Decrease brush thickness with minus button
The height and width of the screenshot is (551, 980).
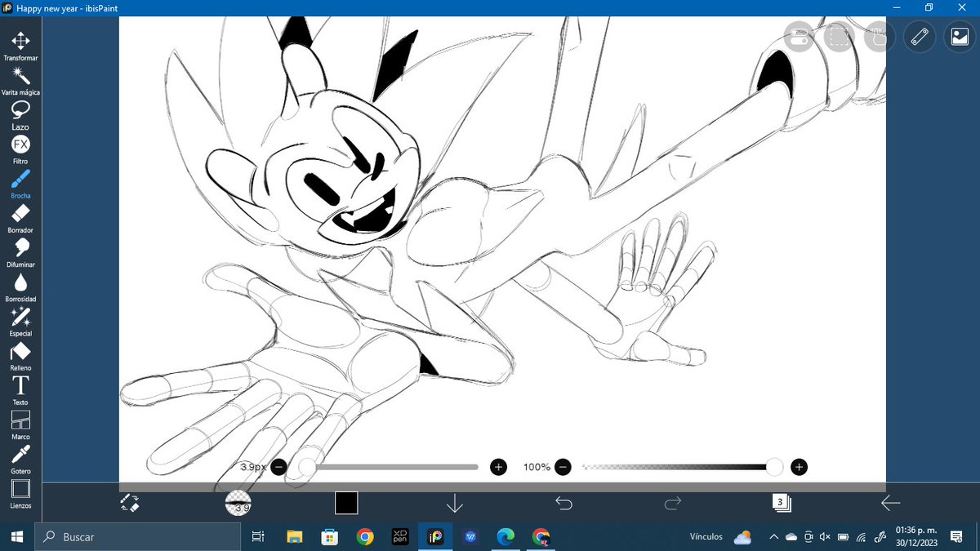(x=278, y=467)
